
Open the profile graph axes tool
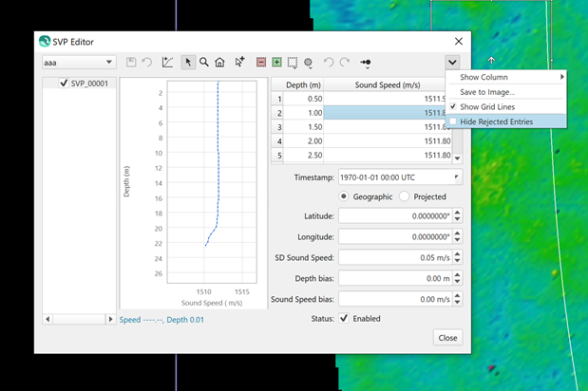(168, 63)
